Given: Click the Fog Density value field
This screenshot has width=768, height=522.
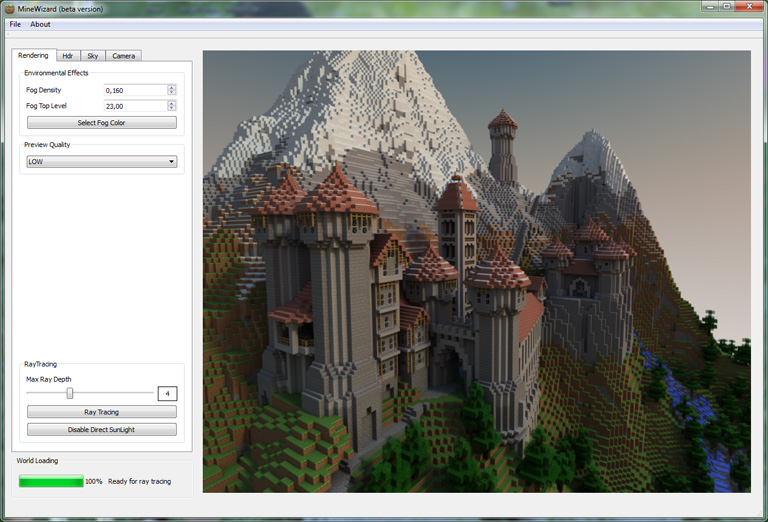Looking at the screenshot, I should click(136, 90).
